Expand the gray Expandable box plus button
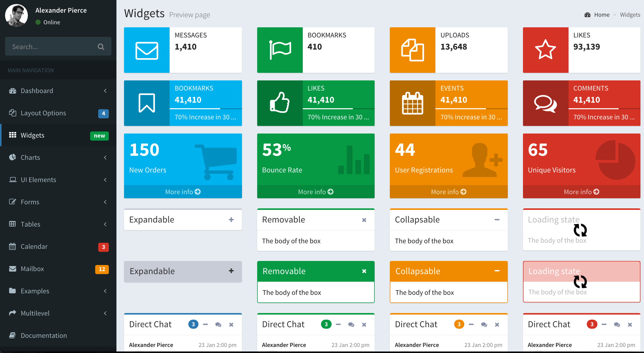644x353 pixels. [231, 271]
